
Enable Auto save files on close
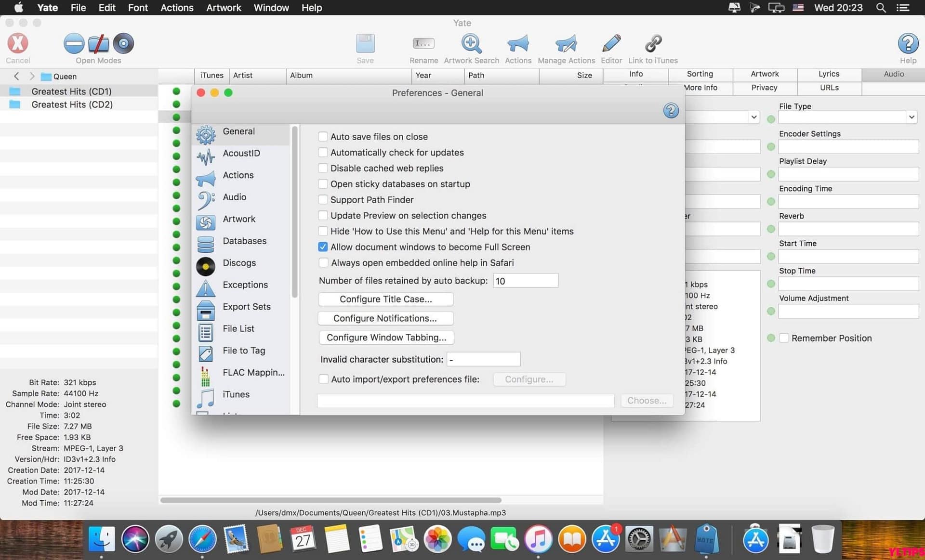click(x=323, y=136)
